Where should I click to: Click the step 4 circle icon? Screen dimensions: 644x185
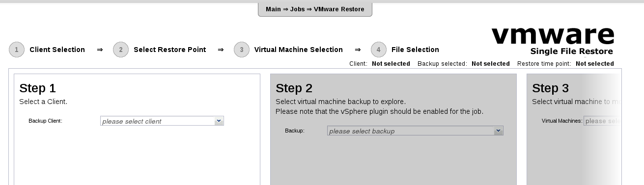pos(379,50)
